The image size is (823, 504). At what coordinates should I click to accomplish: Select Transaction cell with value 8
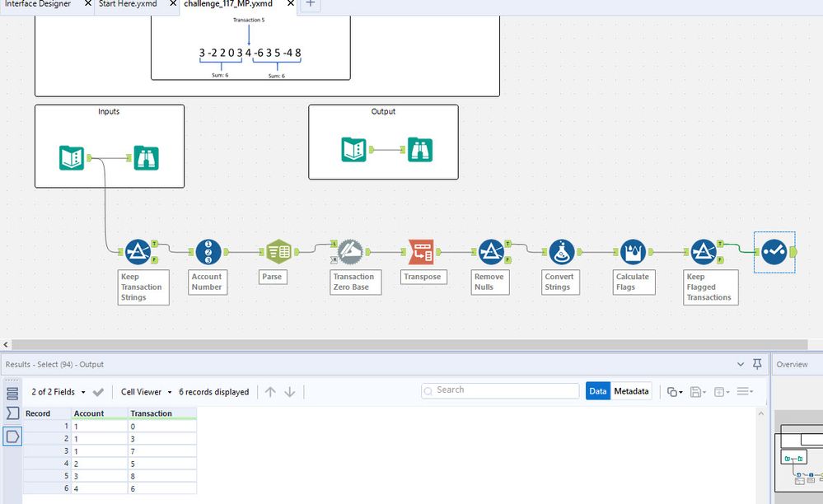[162, 476]
